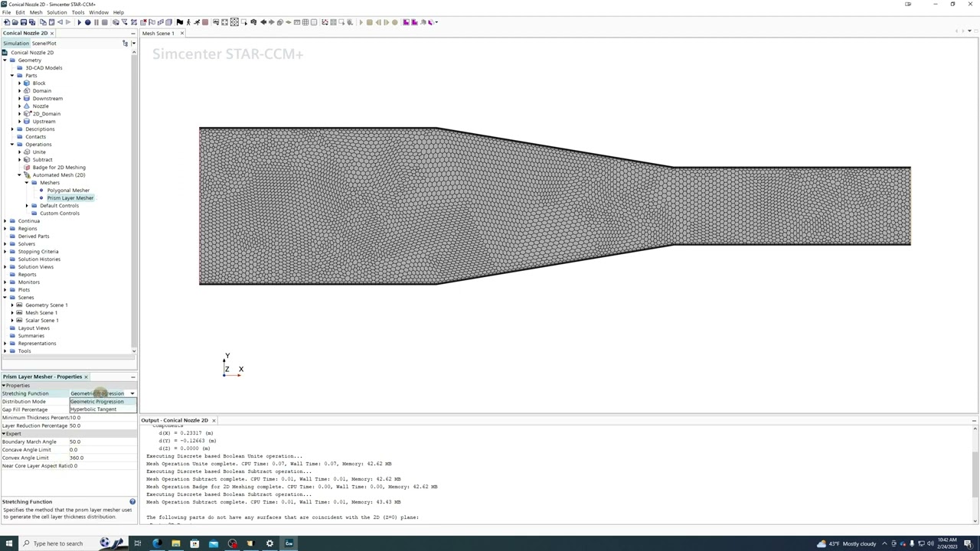Viewport: 980px width, 551px height.
Task: Open Windows Settings gear on taskbar
Action: (x=269, y=543)
